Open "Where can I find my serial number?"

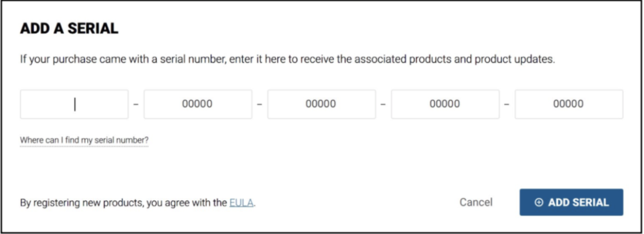tap(84, 140)
